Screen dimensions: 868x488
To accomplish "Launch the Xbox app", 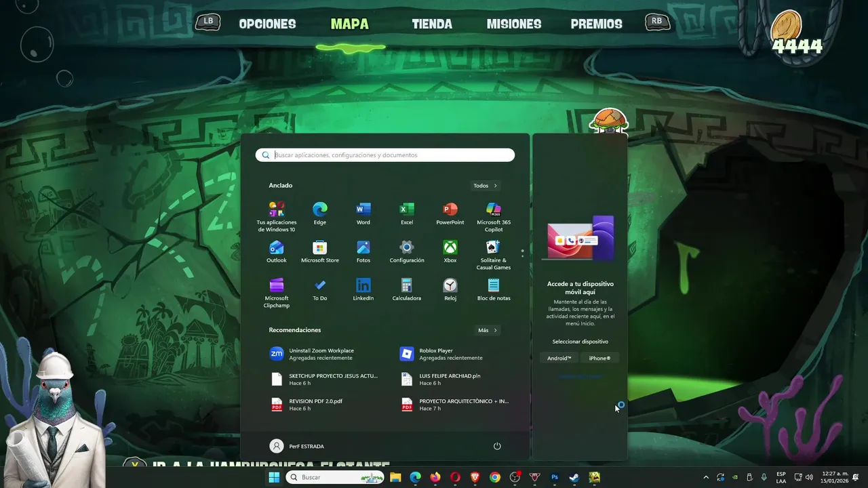I will coord(450,251).
